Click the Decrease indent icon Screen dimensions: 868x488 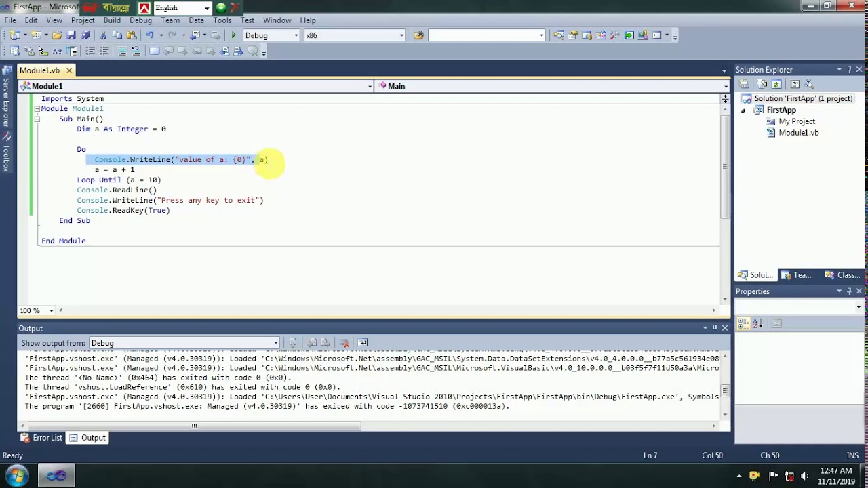click(x=90, y=52)
